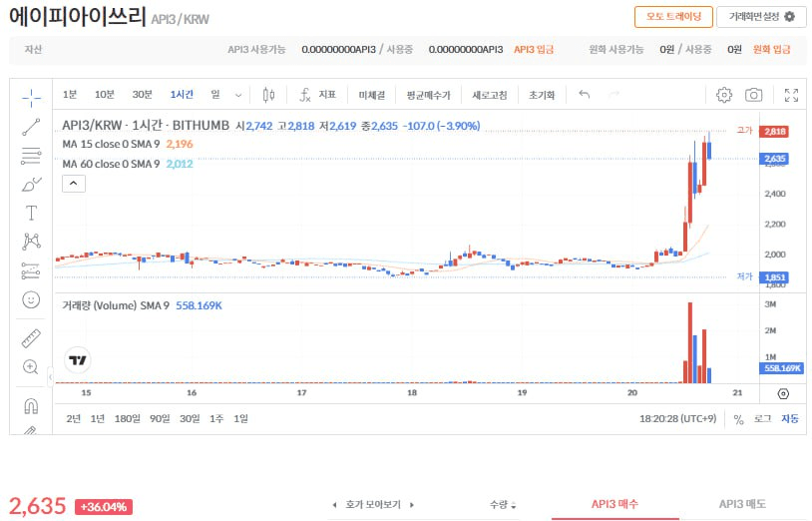The width and height of the screenshot is (812, 521).
Task: Click the gear in 거래화면 설정 button
Action: (x=789, y=17)
